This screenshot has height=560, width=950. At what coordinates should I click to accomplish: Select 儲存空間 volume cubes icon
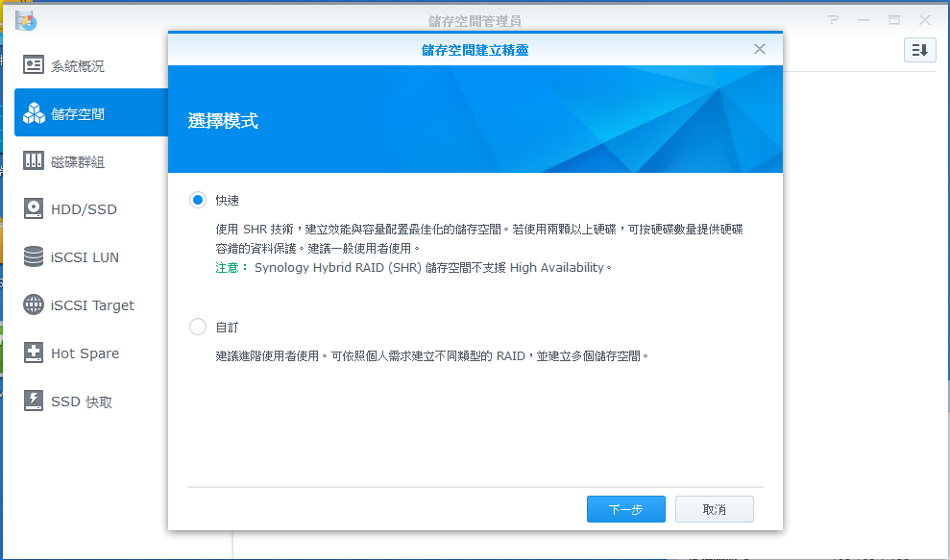tap(34, 113)
